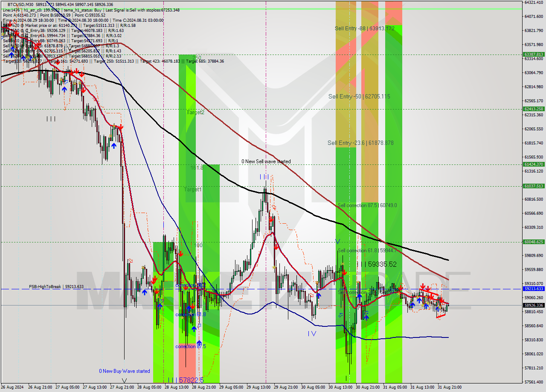Image resolution: width=546 pixels, height=392 pixels.
Task: Click the 'FSB-HighToBreak | 59213.633' line label
Action: (x=56, y=287)
